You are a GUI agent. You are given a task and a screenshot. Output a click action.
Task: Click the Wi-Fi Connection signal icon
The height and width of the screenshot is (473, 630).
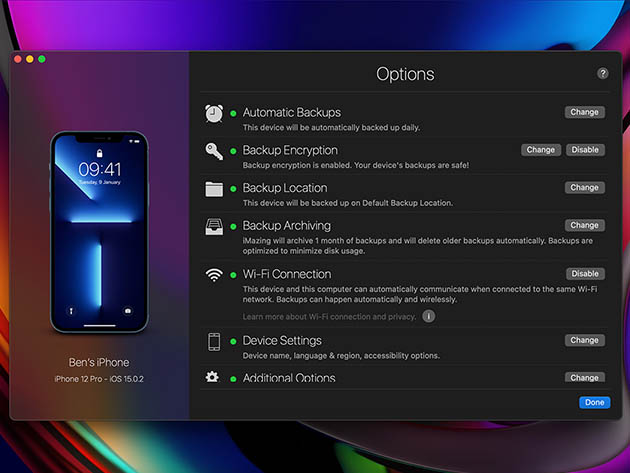coord(214,275)
